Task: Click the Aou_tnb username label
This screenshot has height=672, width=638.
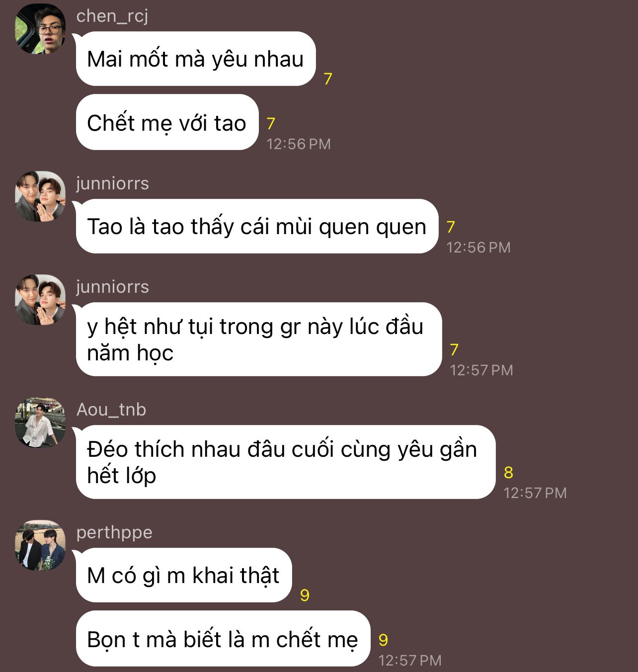Action: 111,410
